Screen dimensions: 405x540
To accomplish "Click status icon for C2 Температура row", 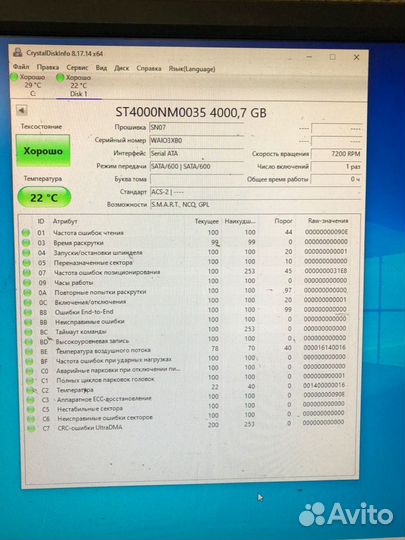I will pos(31,391).
